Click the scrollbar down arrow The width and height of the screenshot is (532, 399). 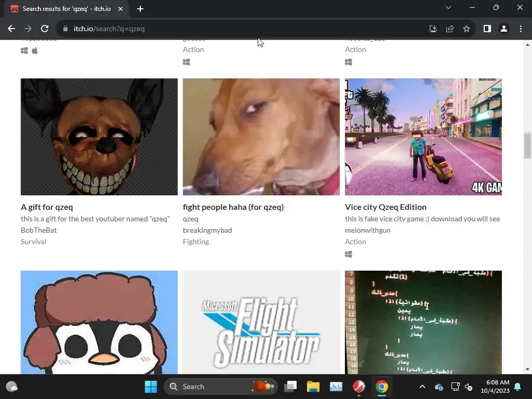527,369
